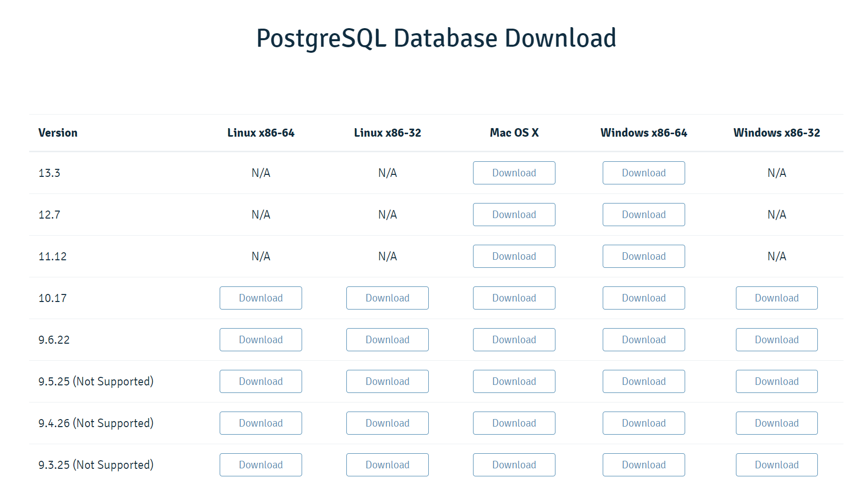The width and height of the screenshot is (846, 504).
Task: Click the Linux x86-64 column header
Action: [x=260, y=133]
